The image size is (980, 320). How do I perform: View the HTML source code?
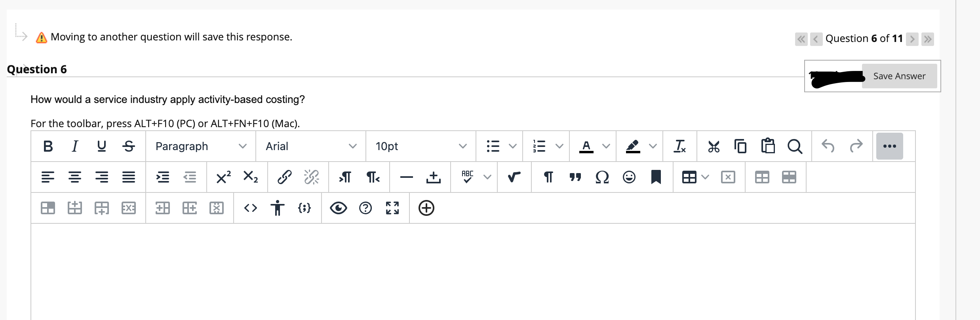pos(251,208)
